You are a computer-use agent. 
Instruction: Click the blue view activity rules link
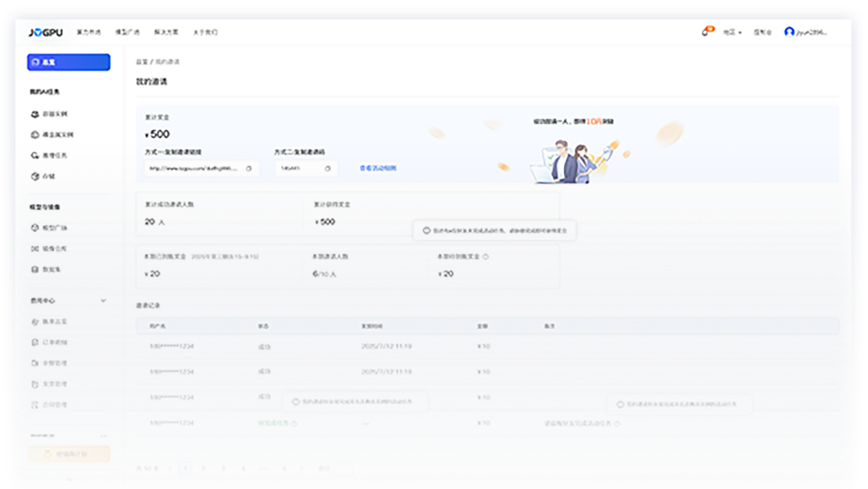click(378, 168)
